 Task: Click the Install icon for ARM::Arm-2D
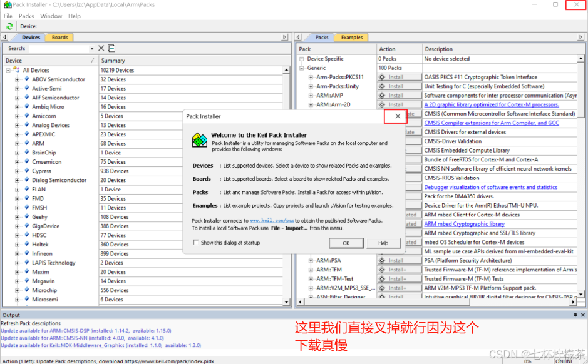382,104
